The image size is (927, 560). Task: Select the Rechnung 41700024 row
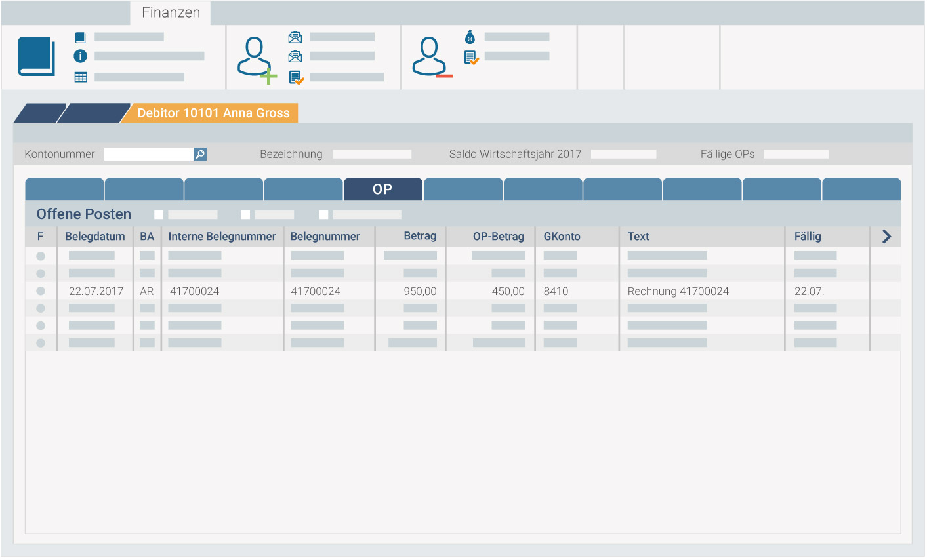point(678,291)
